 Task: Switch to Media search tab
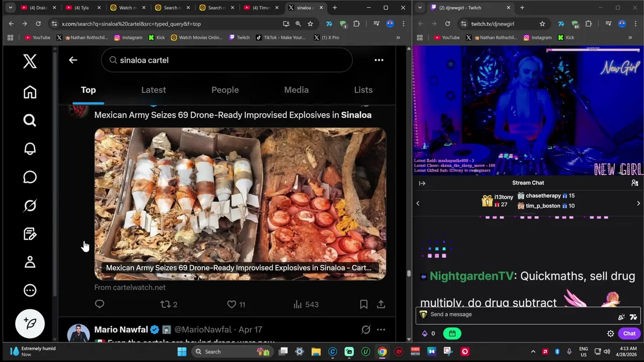click(x=296, y=90)
